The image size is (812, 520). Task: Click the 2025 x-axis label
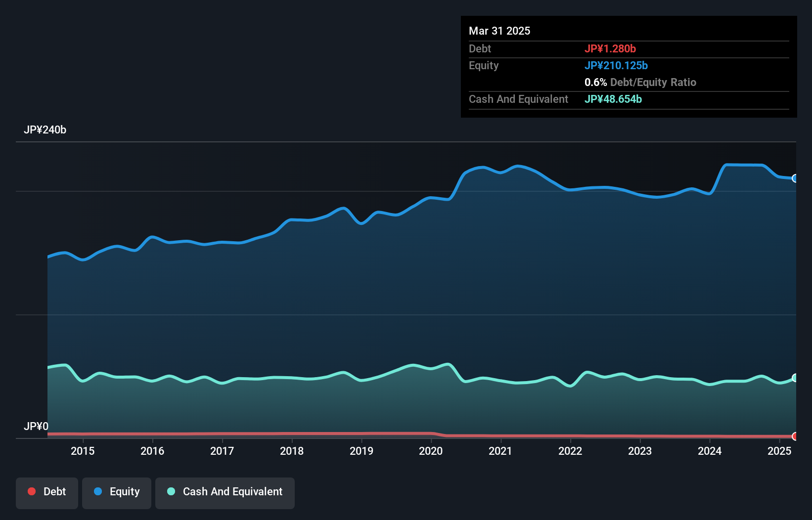pyautogui.click(x=779, y=451)
